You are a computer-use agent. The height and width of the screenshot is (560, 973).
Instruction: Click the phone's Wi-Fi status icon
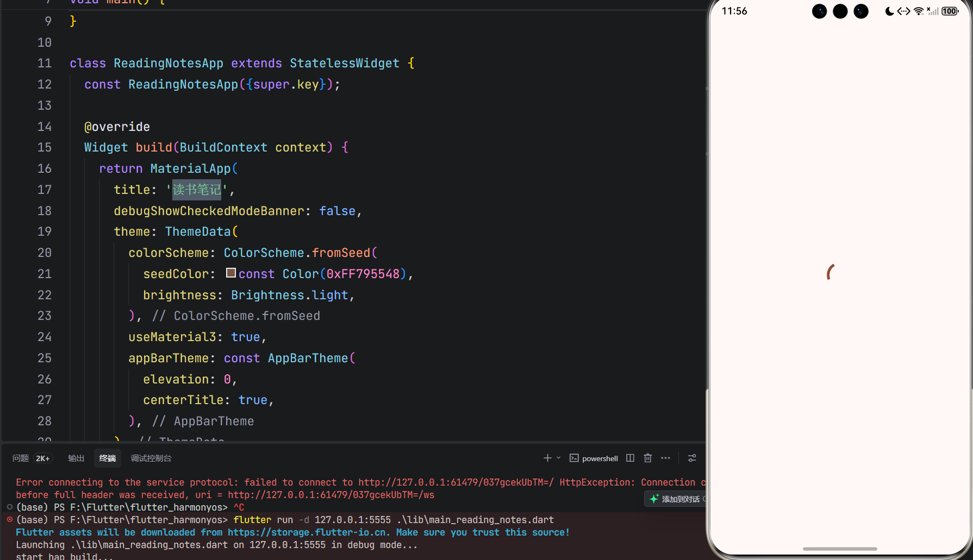[919, 11]
